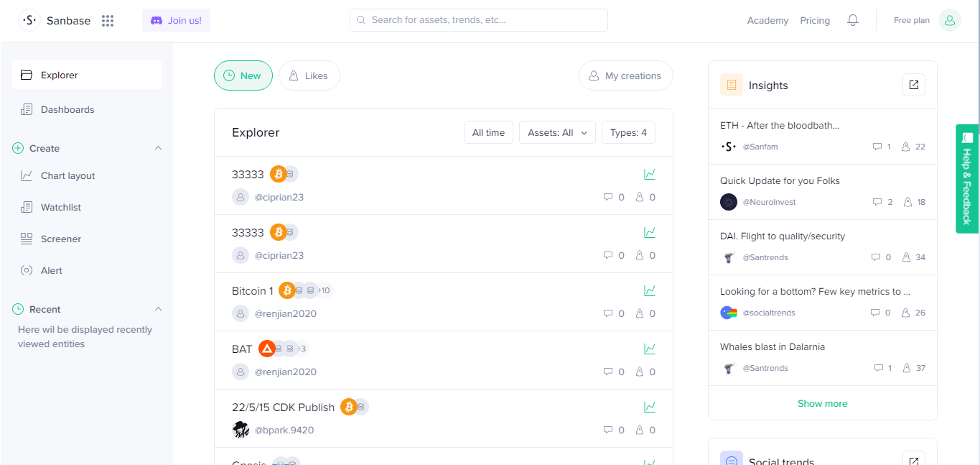Collapse the Create section chevron
This screenshot has width=980, height=465.
(x=159, y=148)
